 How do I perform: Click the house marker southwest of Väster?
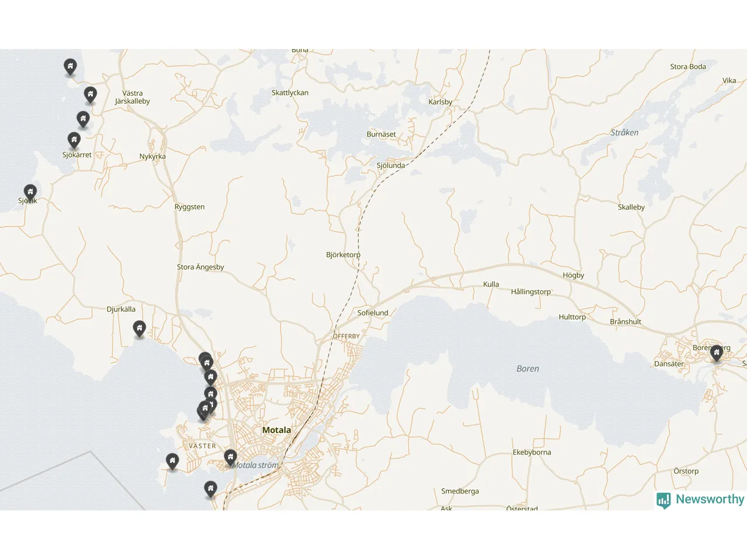click(x=172, y=461)
